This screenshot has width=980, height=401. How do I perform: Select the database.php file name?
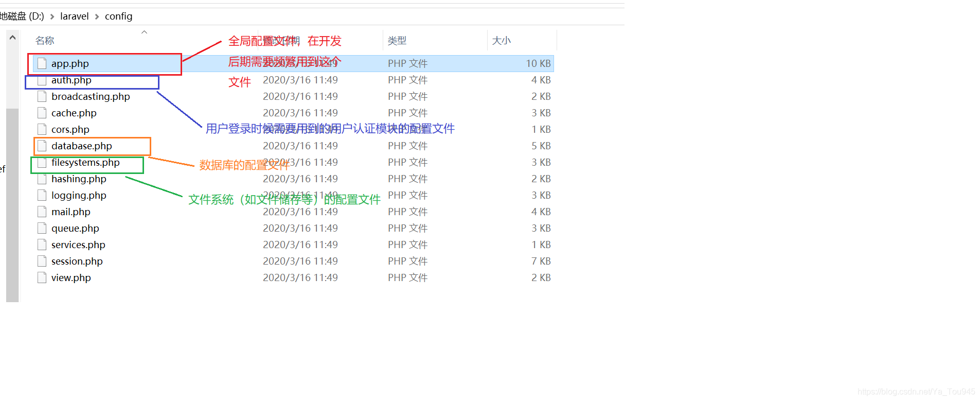[x=82, y=146]
